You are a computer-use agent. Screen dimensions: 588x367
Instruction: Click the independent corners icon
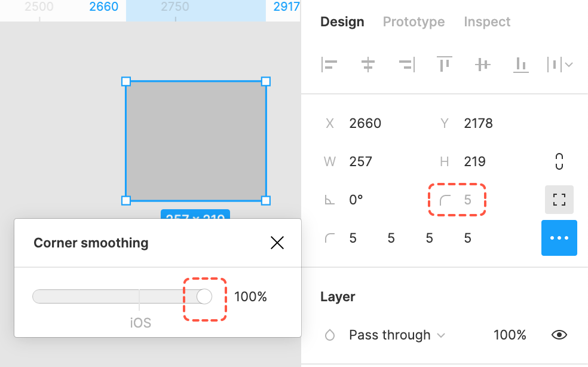559,199
